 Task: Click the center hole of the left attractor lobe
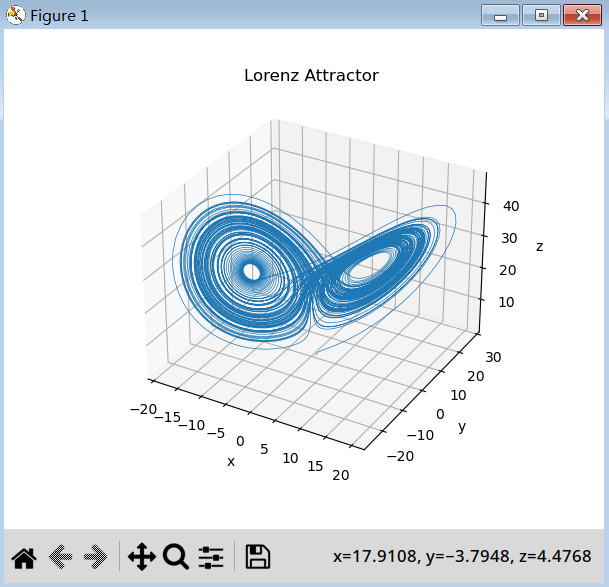tap(252, 272)
